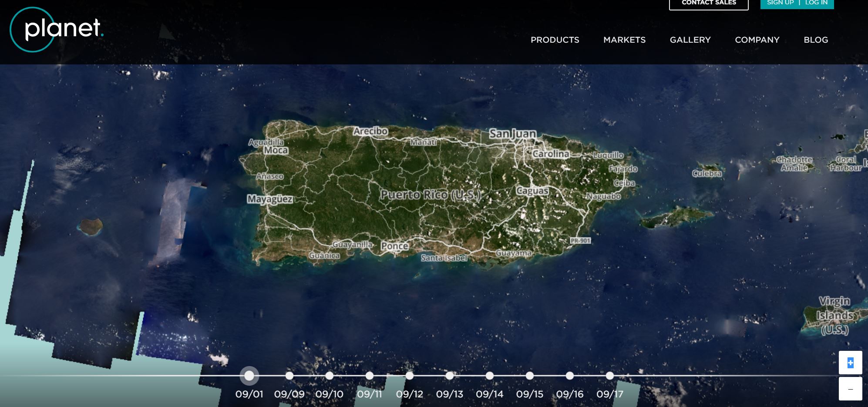Go to the BLOG page
The image size is (868, 407).
[816, 40]
